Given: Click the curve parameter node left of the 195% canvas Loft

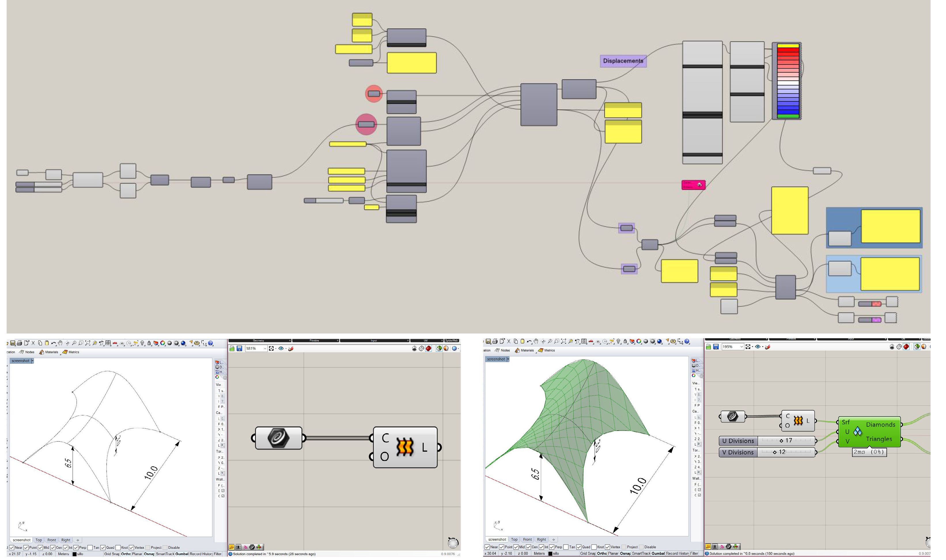Looking at the screenshot, I should [733, 417].
